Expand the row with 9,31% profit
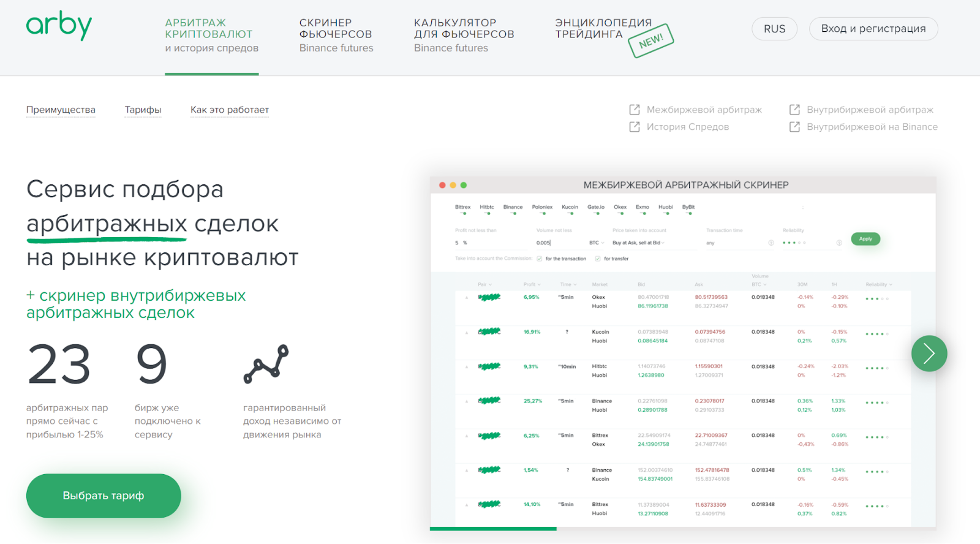 point(467,367)
